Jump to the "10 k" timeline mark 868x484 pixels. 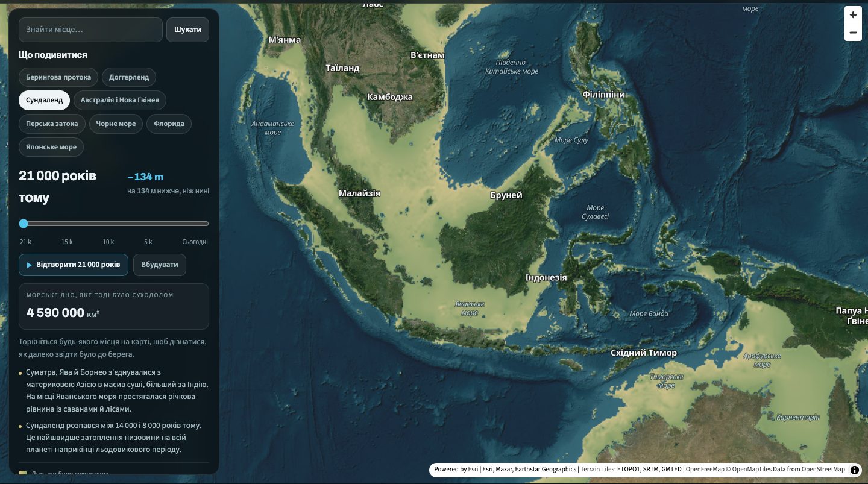[108, 242]
